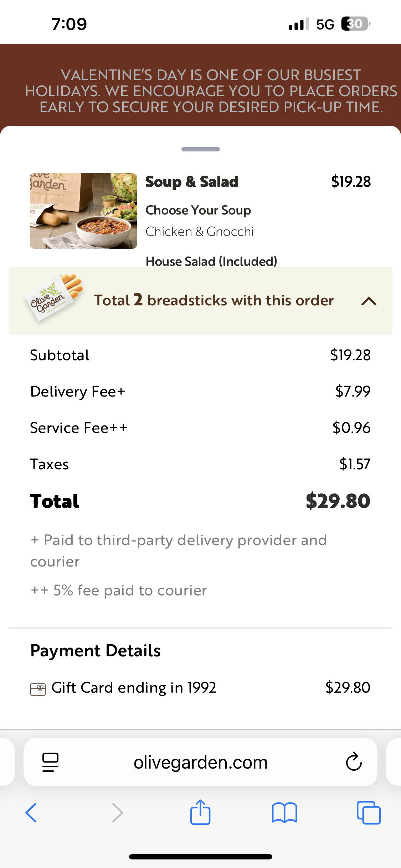Screen dimensions: 401x868
Task: Tap the Soup & Salad food thumbnail
Action: tap(83, 211)
